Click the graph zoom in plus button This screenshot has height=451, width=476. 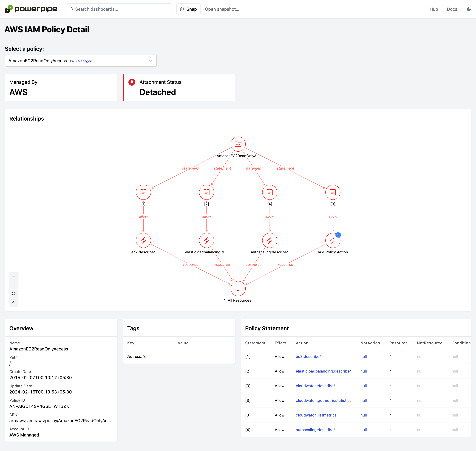[14, 277]
